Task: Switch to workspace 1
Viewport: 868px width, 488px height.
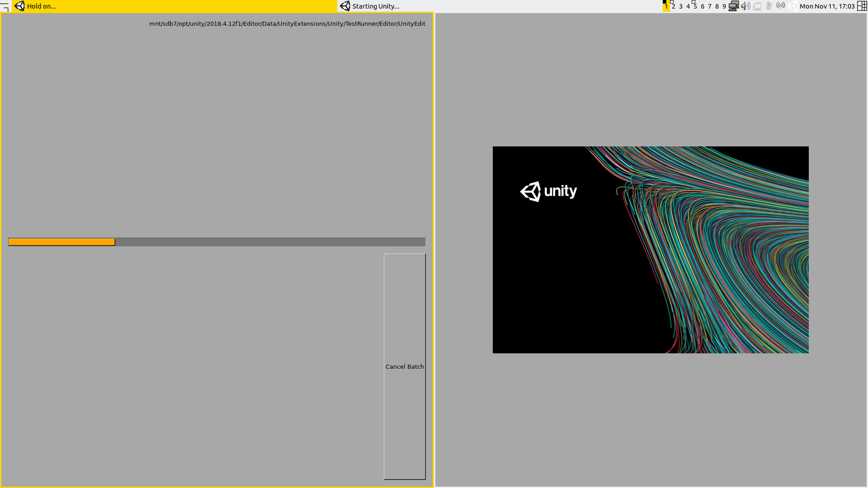Action: pos(666,6)
